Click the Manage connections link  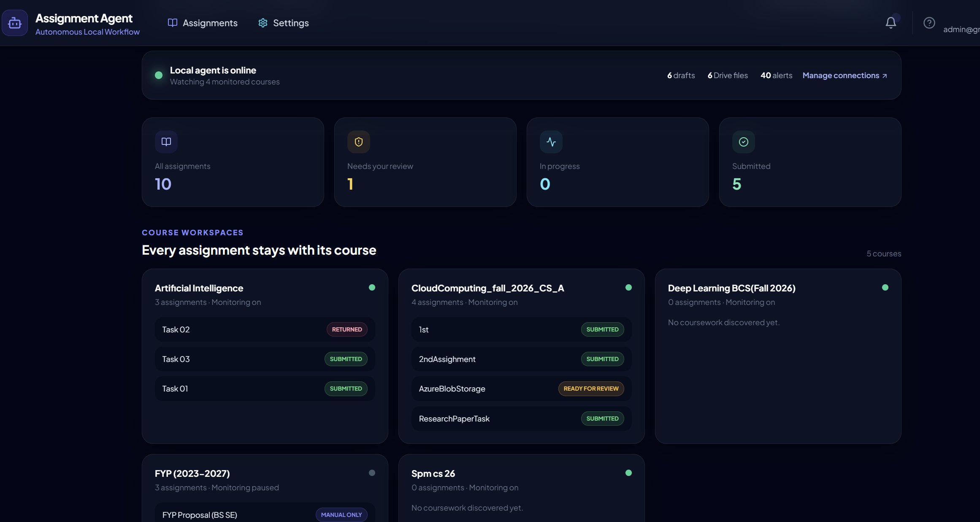[845, 75]
